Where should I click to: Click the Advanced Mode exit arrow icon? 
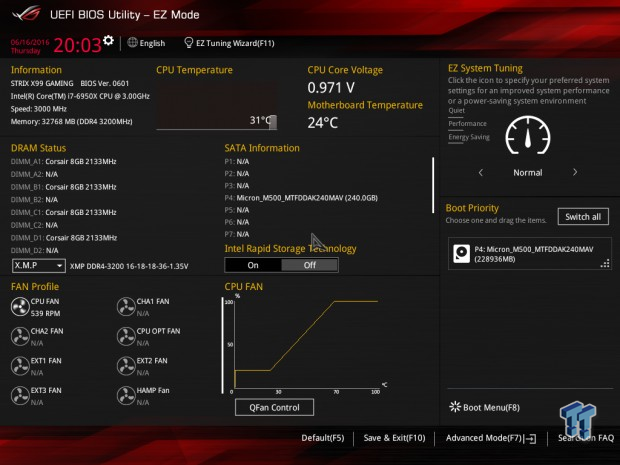tap(531, 439)
